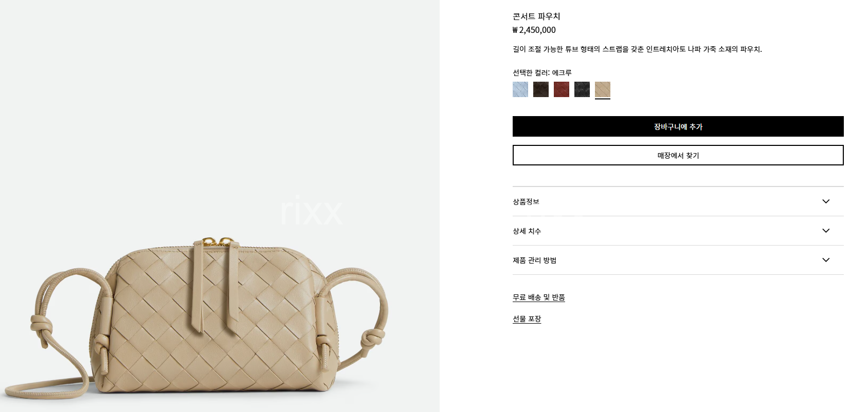Expand the 제품 관리 방법 chevron
Screen dimensions: 868x412
tap(826, 260)
